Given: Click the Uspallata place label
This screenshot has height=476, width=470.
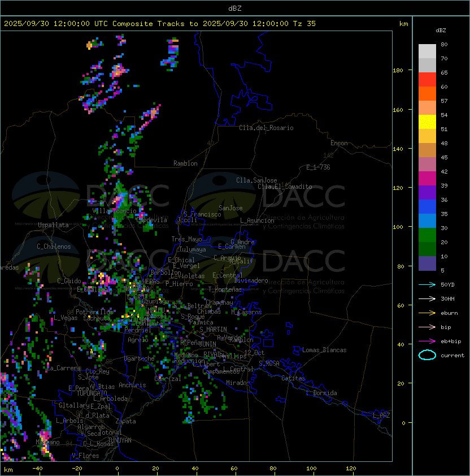Looking at the screenshot, I should pos(53,225).
